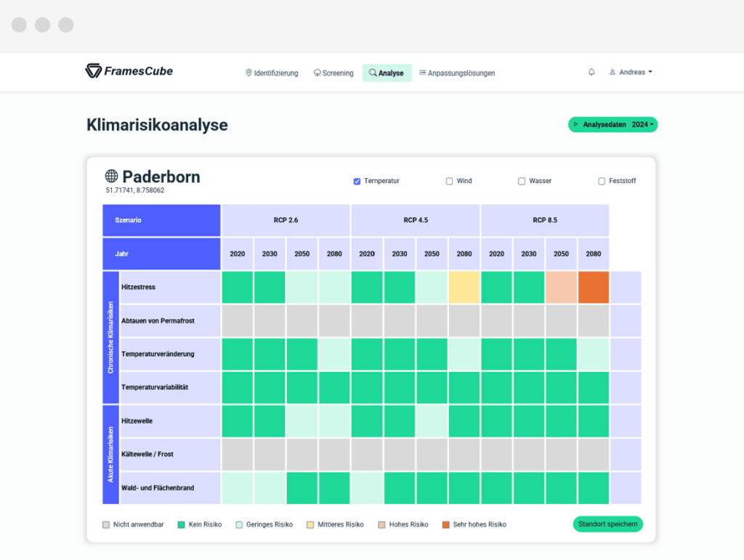The height and width of the screenshot is (560, 744).
Task: Click the Sehr hohes Risiko legend swatch
Action: point(446,524)
